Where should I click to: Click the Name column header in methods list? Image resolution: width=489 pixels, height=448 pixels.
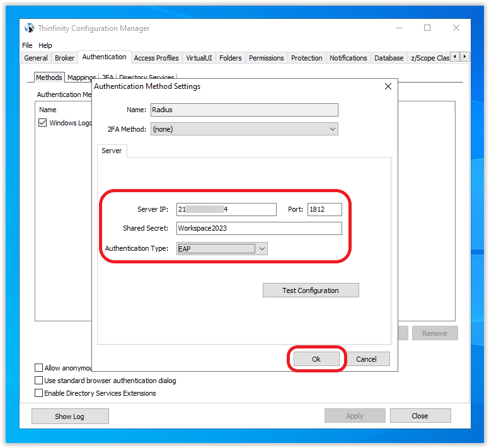(x=48, y=110)
